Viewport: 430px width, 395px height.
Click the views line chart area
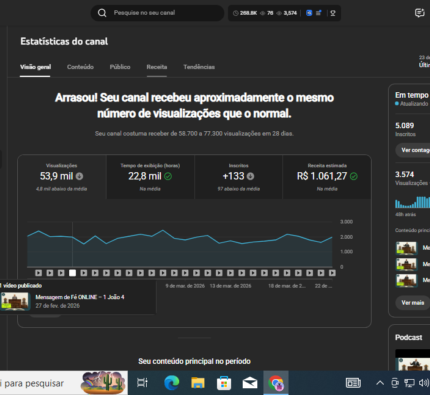180,245
